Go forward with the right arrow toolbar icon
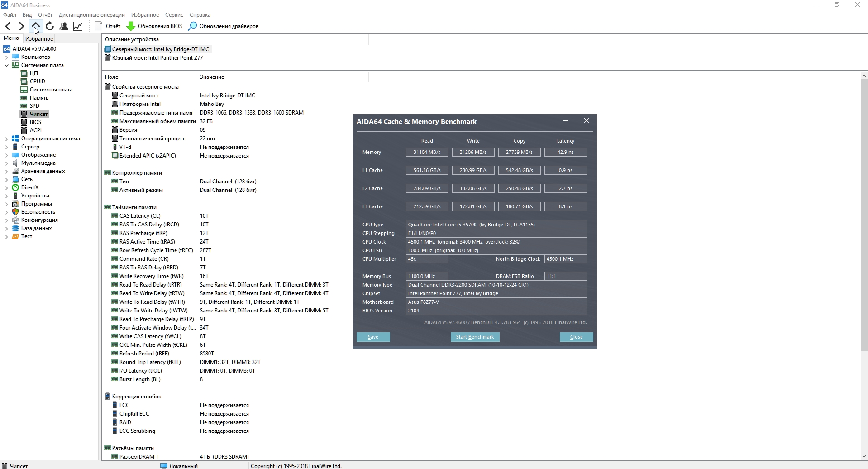Image resolution: width=868 pixels, height=469 pixels. coord(21,26)
